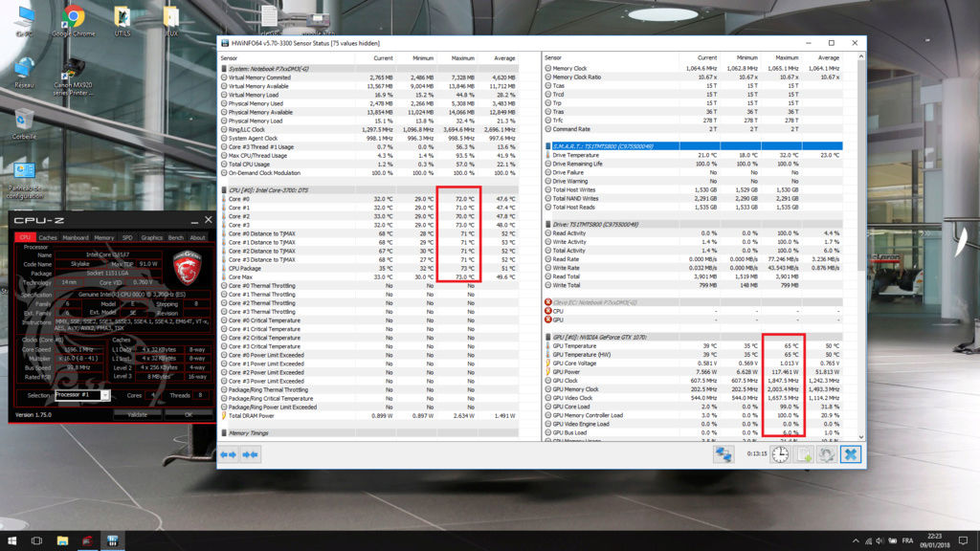Open the Réseau desktop icon
Image resolution: width=980 pixels, height=551 pixels.
point(24,73)
